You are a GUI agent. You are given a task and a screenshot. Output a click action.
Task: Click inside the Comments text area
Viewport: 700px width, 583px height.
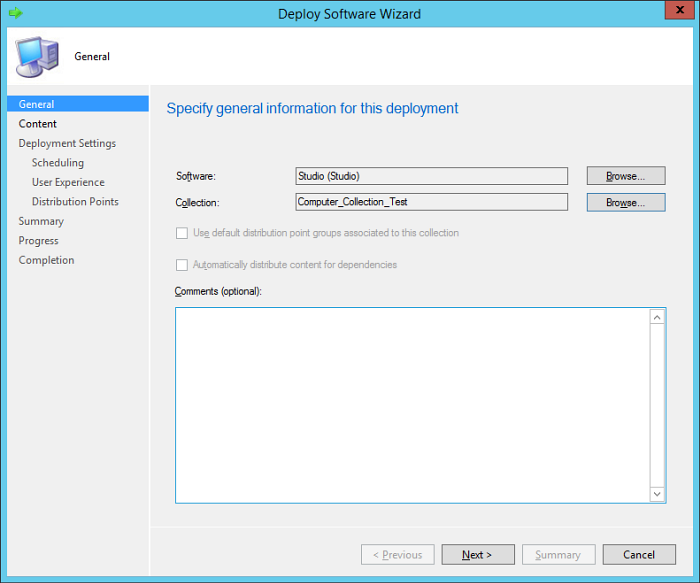point(412,404)
